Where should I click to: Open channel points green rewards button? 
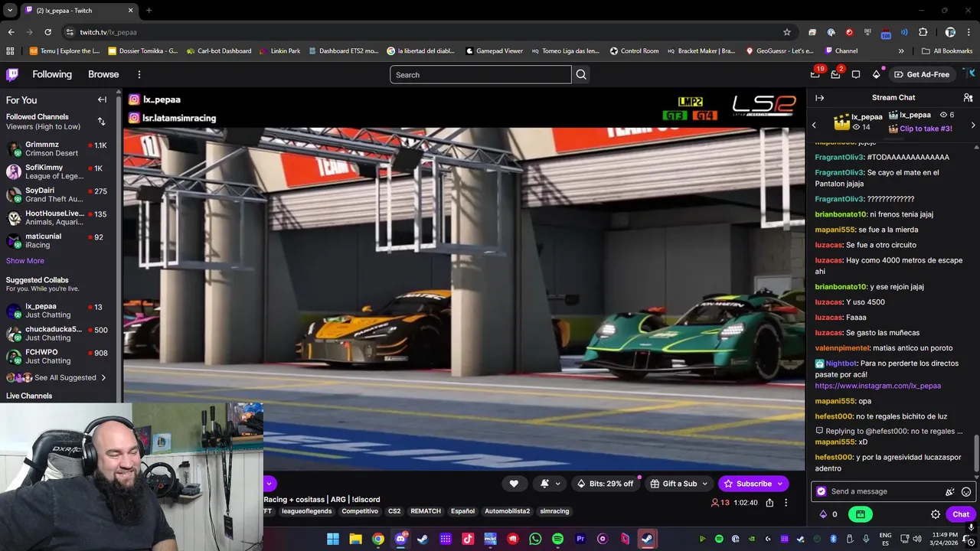coord(861,514)
